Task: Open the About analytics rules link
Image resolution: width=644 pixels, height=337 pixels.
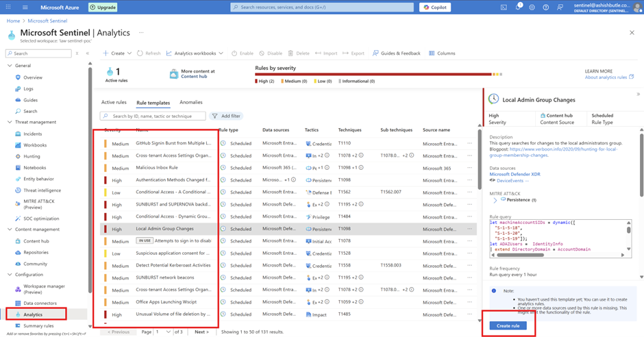Action: pos(609,77)
